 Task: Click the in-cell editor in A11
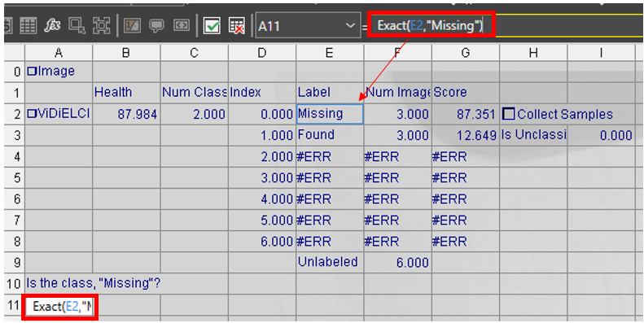(x=59, y=307)
